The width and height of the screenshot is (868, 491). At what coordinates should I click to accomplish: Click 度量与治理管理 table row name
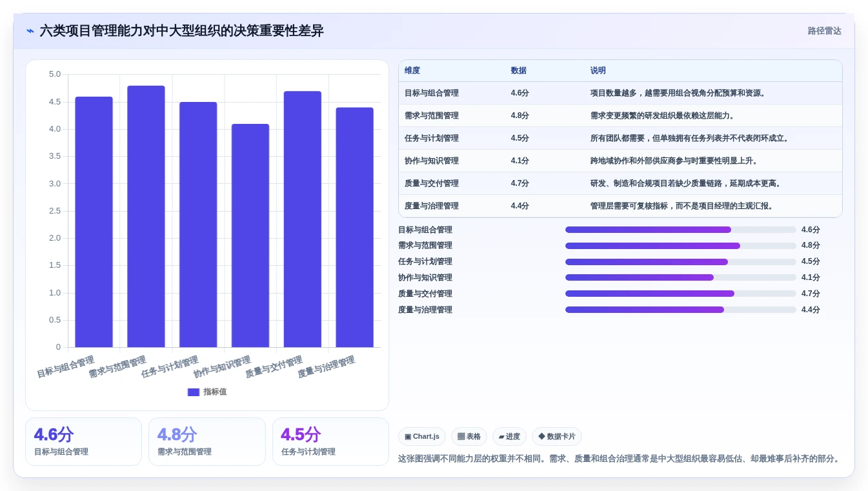pyautogui.click(x=432, y=206)
